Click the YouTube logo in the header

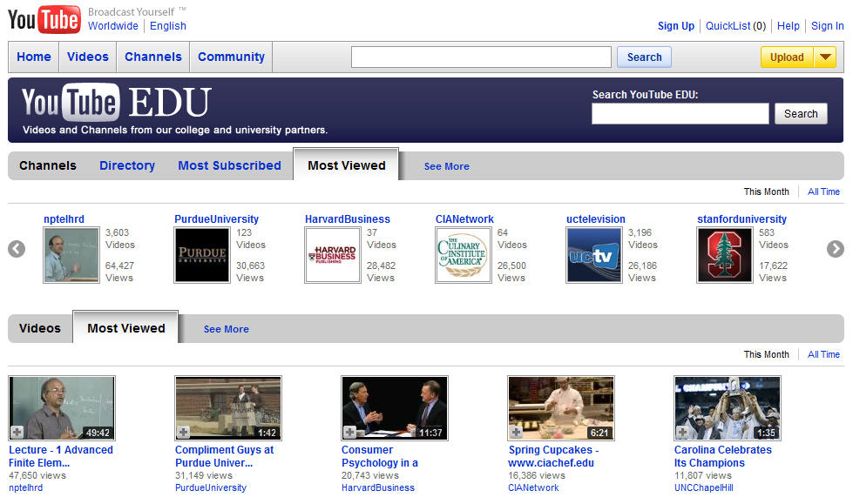[x=44, y=19]
